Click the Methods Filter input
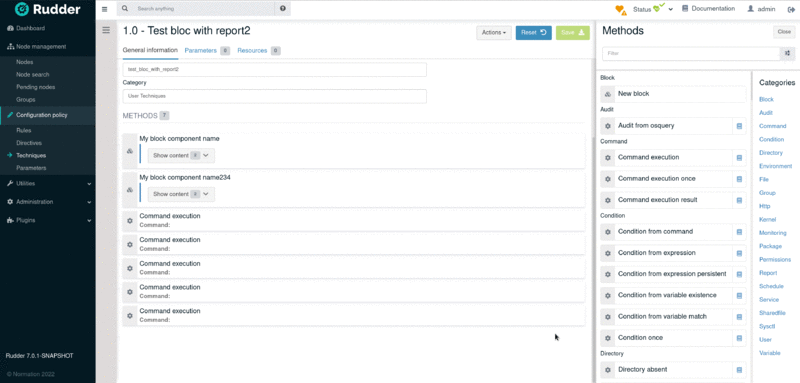800x383 pixels. (691, 53)
